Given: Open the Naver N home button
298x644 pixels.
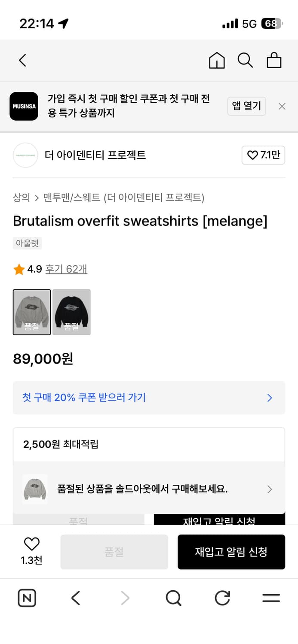Looking at the screenshot, I should click(x=27, y=598).
